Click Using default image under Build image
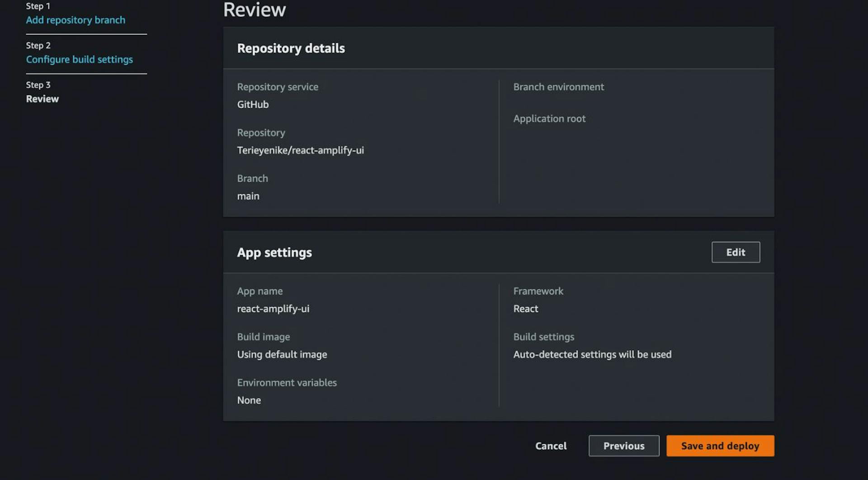This screenshot has width=868, height=480. (282, 354)
